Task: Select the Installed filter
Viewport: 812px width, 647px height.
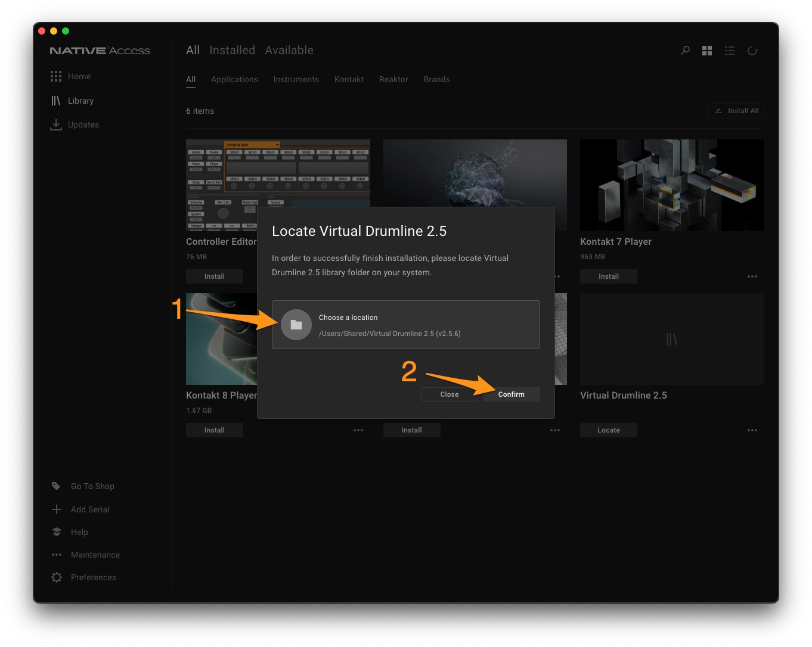Action: [x=233, y=51]
